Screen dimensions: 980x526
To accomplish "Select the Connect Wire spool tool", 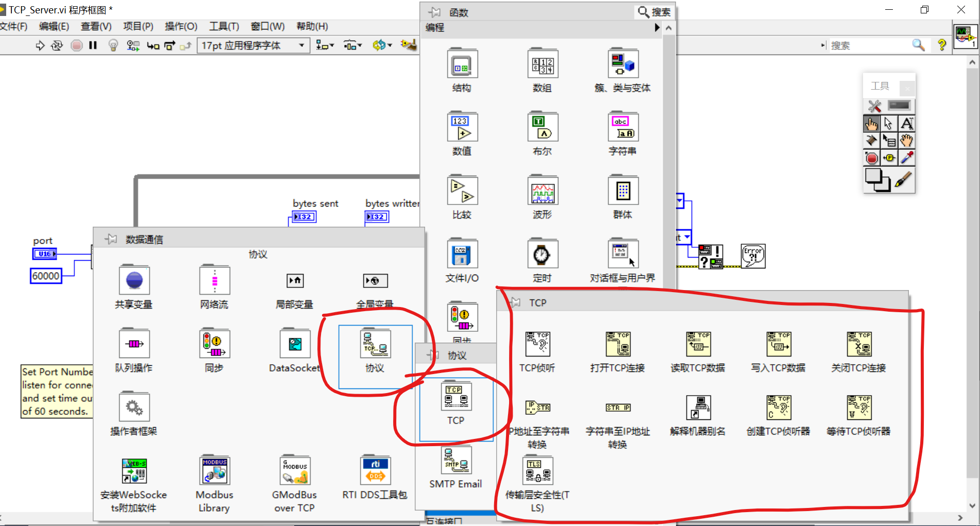I will tap(871, 141).
